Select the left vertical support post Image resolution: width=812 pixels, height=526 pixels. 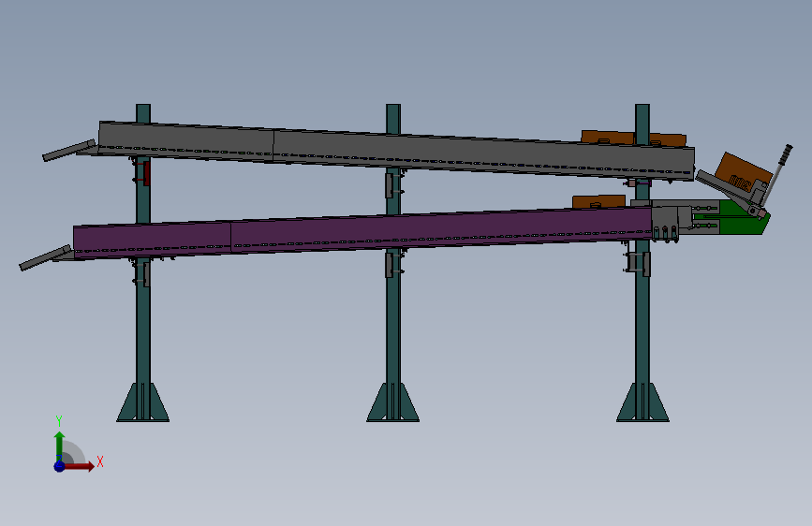click(143, 321)
